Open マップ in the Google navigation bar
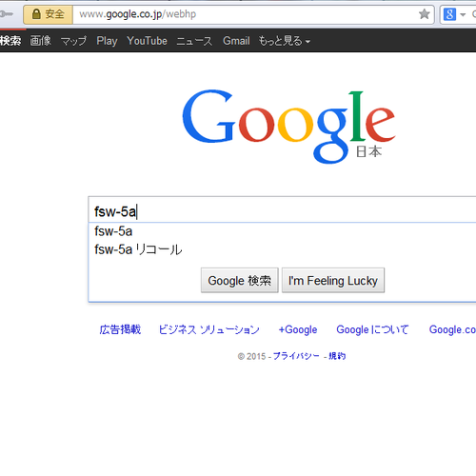 click(x=73, y=41)
